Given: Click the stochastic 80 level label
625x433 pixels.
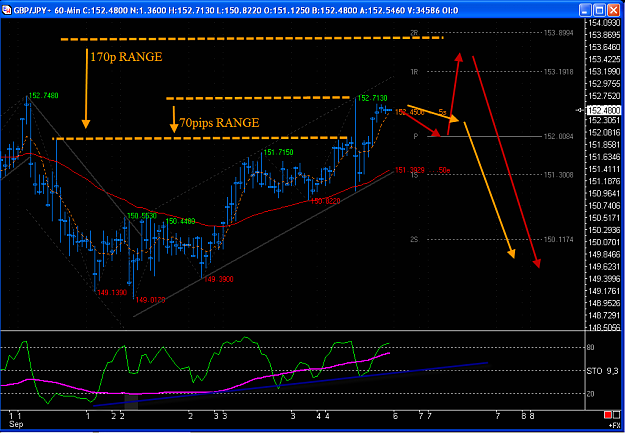Looking at the screenshot, I should point(591,348).
